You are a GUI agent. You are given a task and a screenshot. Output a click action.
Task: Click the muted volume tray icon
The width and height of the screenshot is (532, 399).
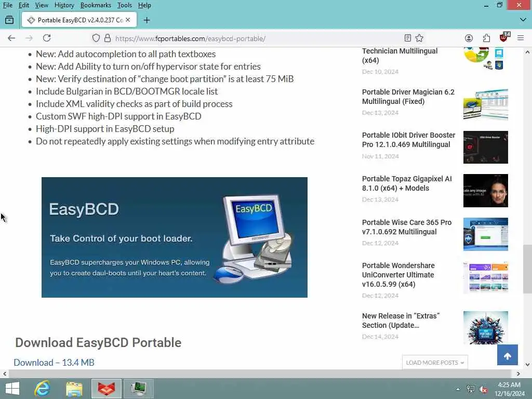tap(483, 389)
